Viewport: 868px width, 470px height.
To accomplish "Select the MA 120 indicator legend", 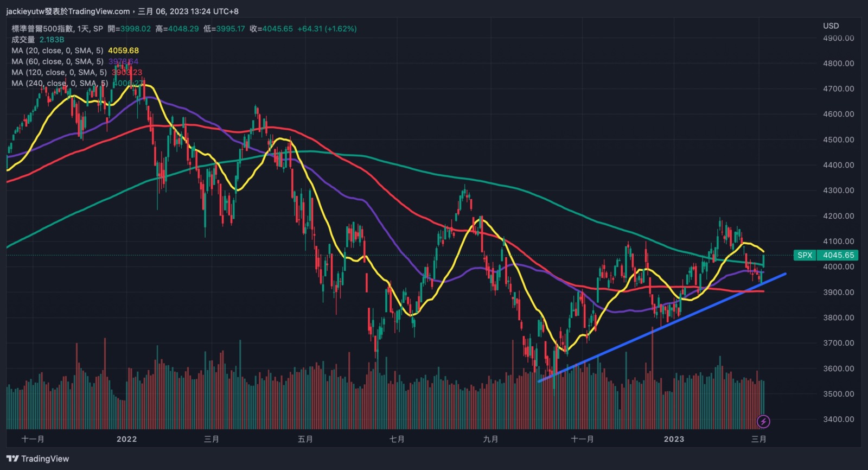I will (59, 72).
